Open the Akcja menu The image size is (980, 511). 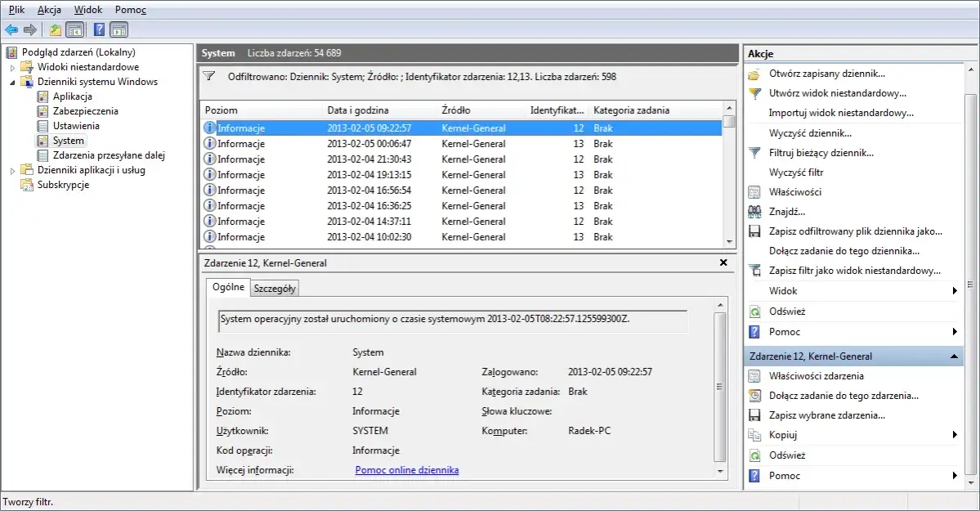[49, 9]
